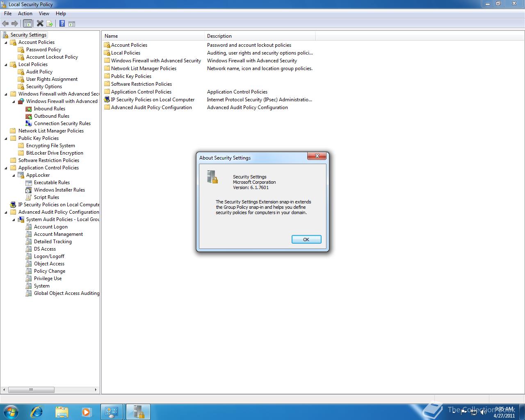Select Audit Policy in the tree
Image resolution: width=525 pixels, height=420 pixels.
[39, 72]
